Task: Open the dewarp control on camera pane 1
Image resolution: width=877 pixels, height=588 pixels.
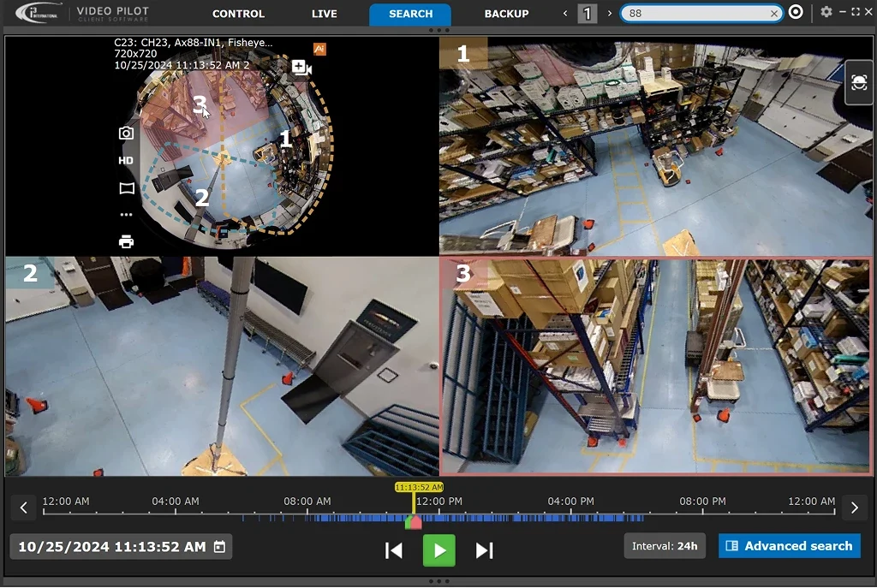Action: [858, 83]
